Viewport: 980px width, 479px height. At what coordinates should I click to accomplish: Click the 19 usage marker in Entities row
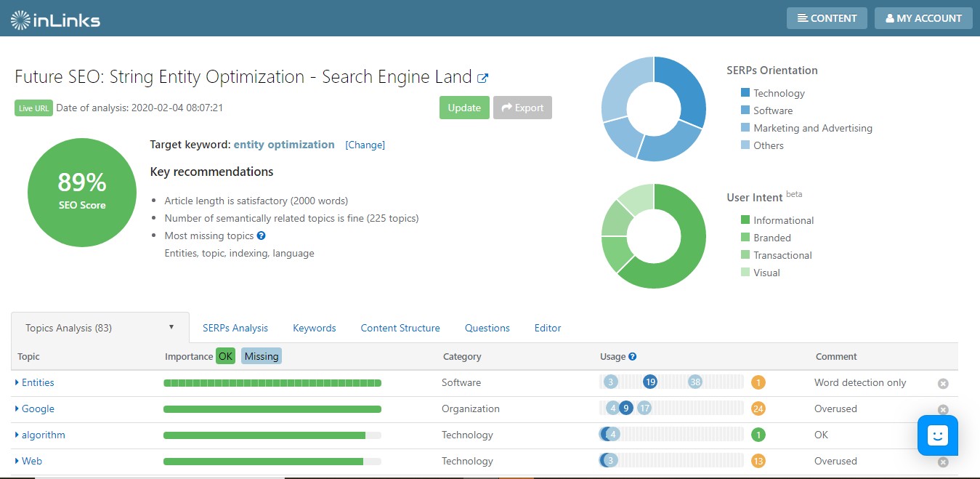point(650,382)
